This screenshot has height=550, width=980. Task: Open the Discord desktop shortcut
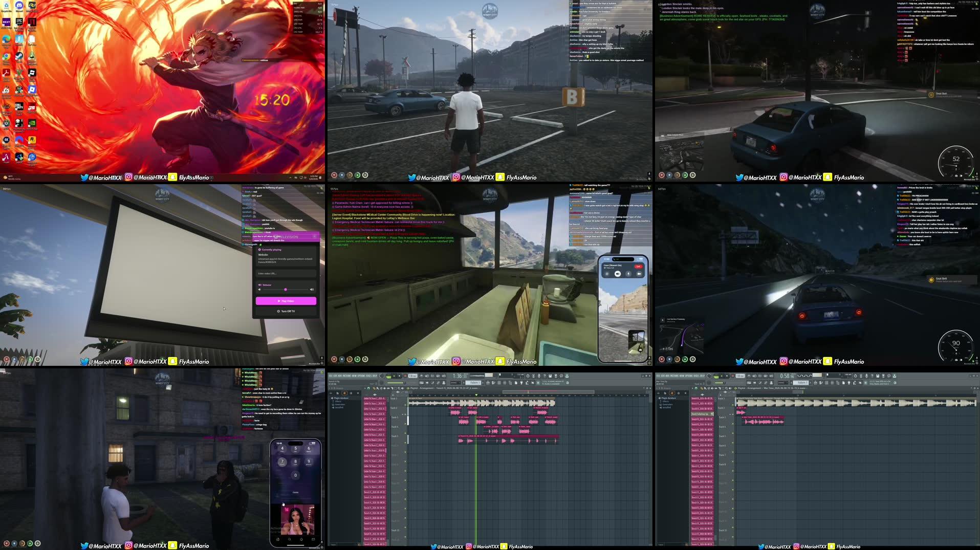(19, 5)
